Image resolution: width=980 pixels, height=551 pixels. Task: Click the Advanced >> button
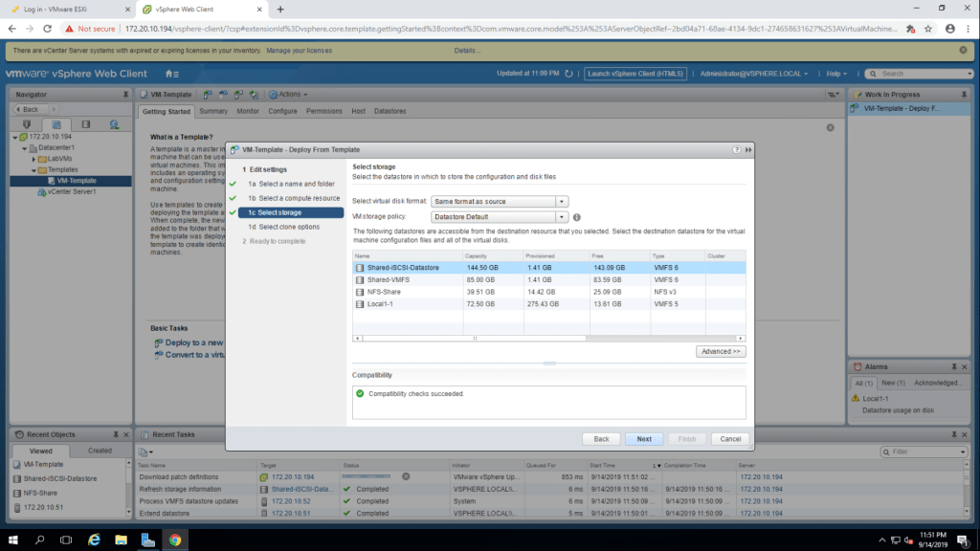721,352
